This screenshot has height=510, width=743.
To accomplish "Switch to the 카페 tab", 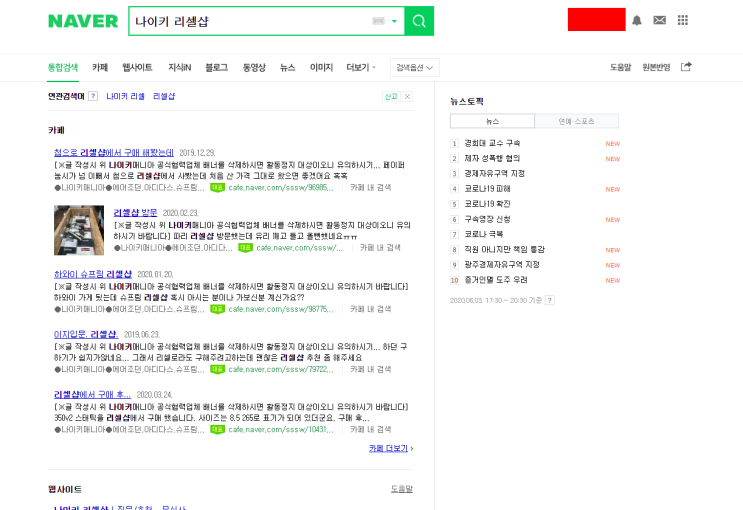I will (x=100, y=67).
